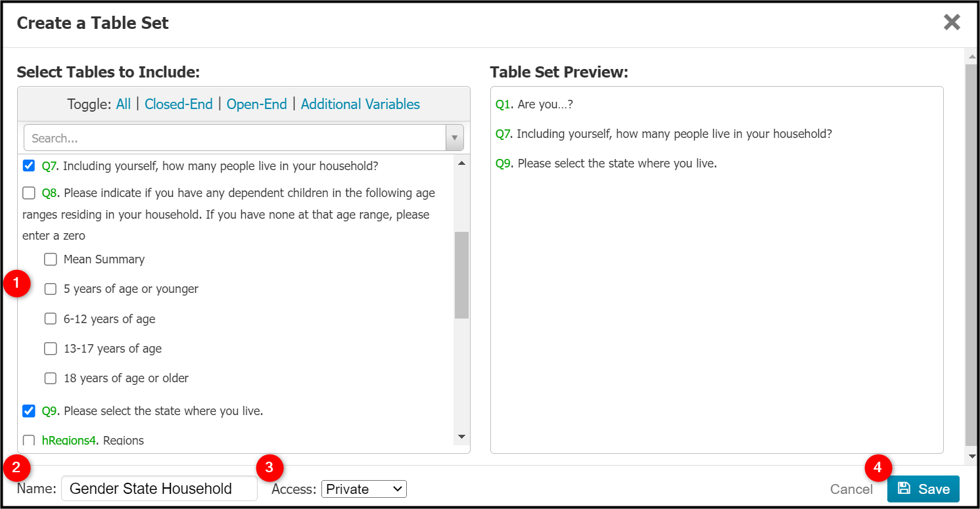Click the table list scroll down arrow
This screenshot has width=980, height=509.
[461, 437]
